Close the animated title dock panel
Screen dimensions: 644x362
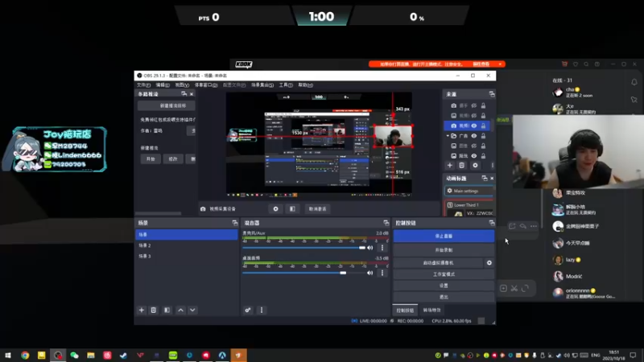(492, 179)
